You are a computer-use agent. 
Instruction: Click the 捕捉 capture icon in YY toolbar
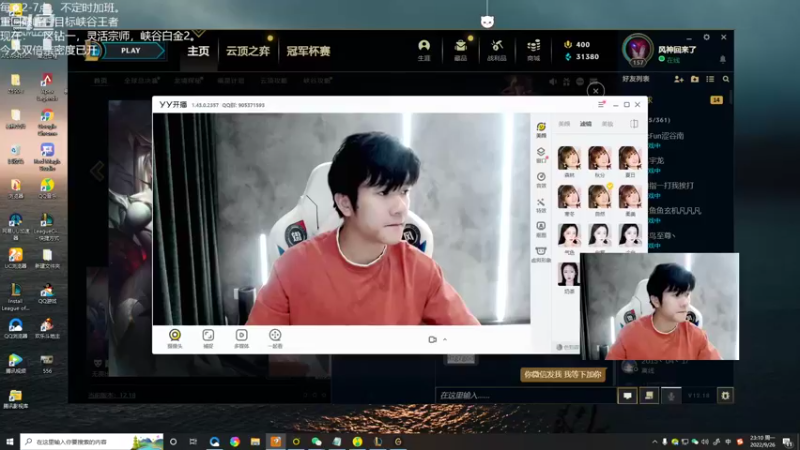pyautogui.click(x=208, y=338)
